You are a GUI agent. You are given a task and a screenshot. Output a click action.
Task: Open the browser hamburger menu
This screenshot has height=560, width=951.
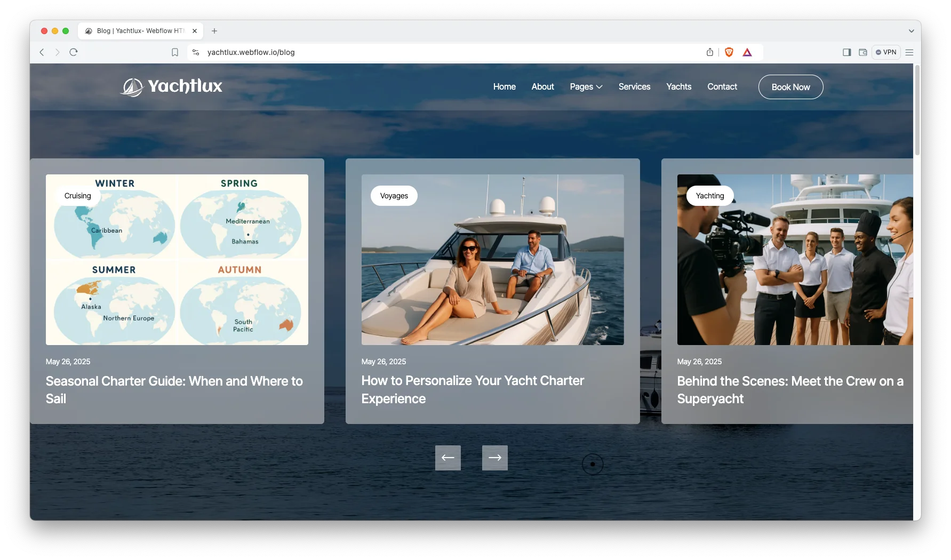tap(909, 52)
